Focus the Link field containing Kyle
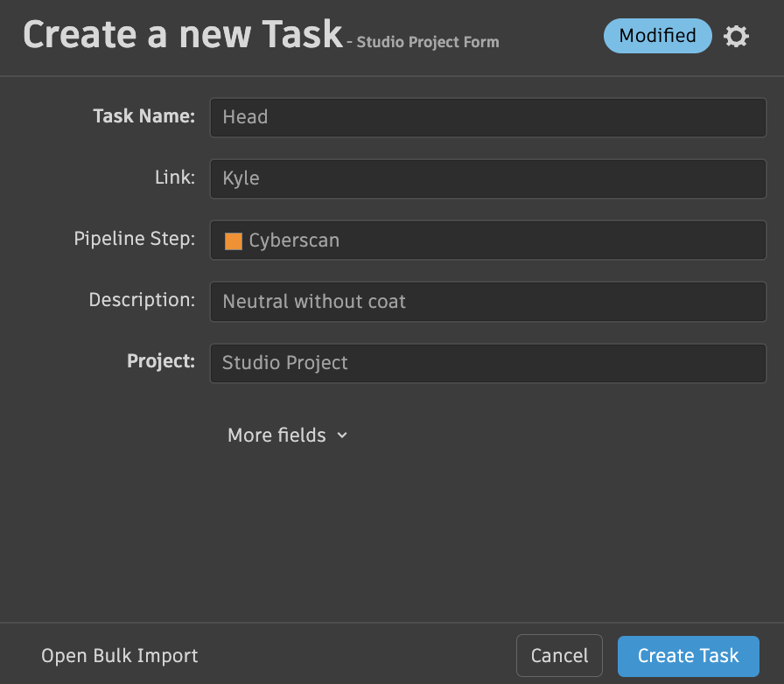The height and width of the screenshot is (684, 784). click(x=487, y=178)
